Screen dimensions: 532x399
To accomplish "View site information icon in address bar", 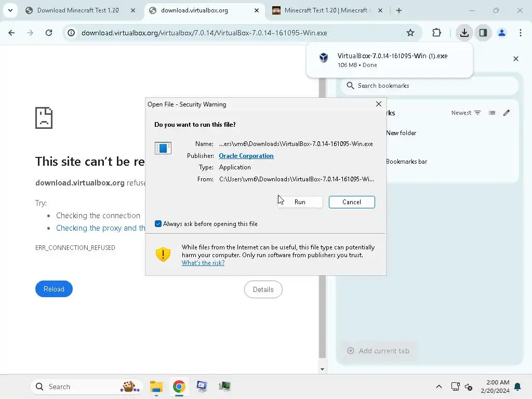I will point(71,33).
